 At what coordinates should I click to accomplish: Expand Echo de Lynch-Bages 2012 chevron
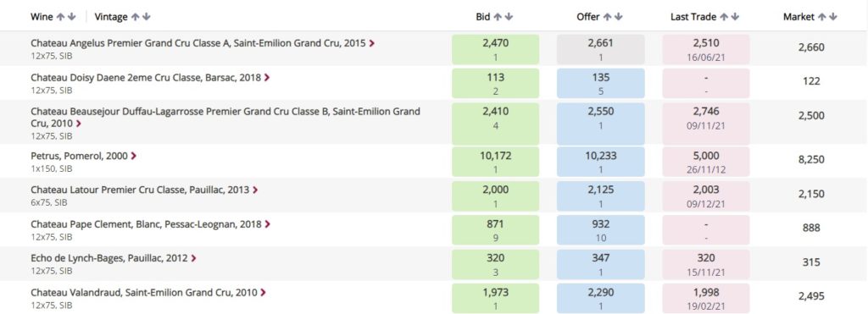[x=193, y=258]
